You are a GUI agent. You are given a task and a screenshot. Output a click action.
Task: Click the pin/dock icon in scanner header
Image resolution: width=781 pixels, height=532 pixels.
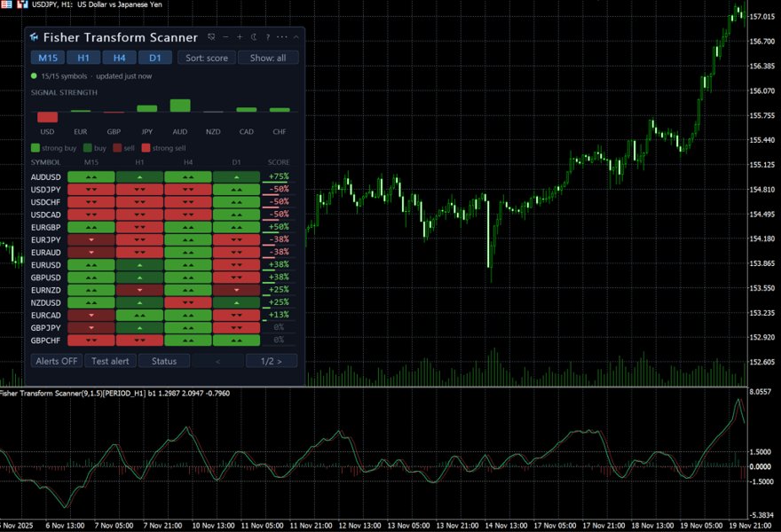click(x=211, y=37)
